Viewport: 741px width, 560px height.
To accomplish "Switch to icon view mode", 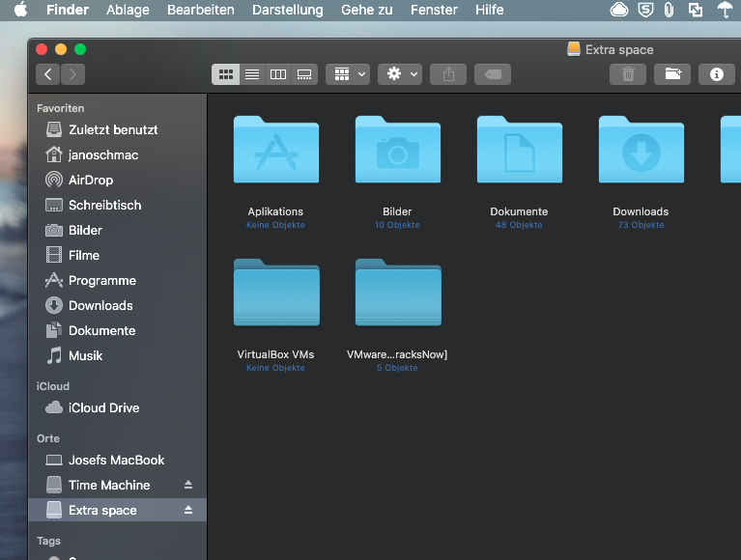I will pos(226,74).
